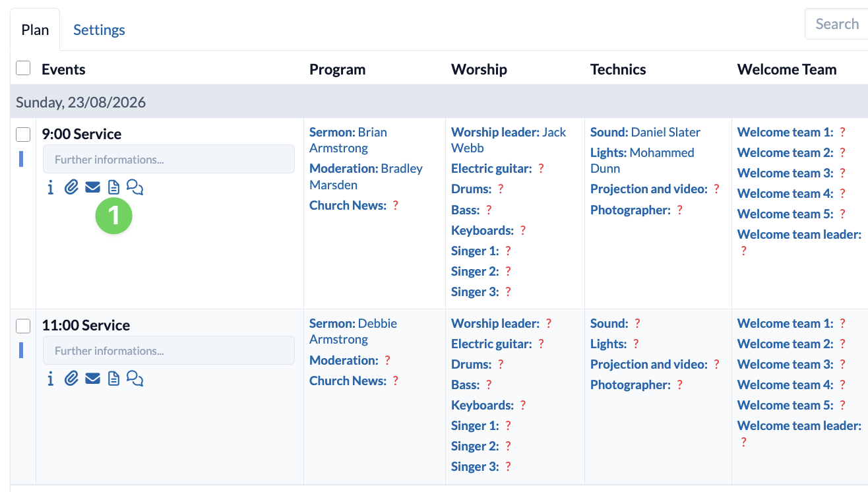Click envelope mail icon for 11:00 Service
Viewport: 868px width, 492px height.
[92, 379]
